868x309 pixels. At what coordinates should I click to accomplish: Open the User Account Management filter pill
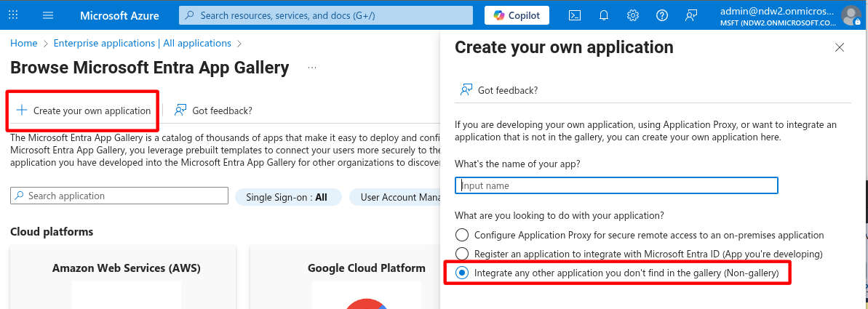[394, 197]
